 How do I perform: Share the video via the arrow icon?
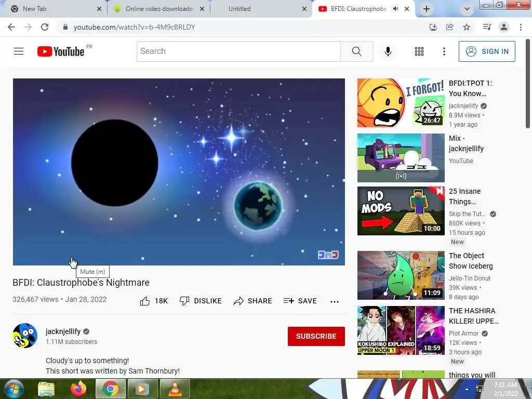238,301
